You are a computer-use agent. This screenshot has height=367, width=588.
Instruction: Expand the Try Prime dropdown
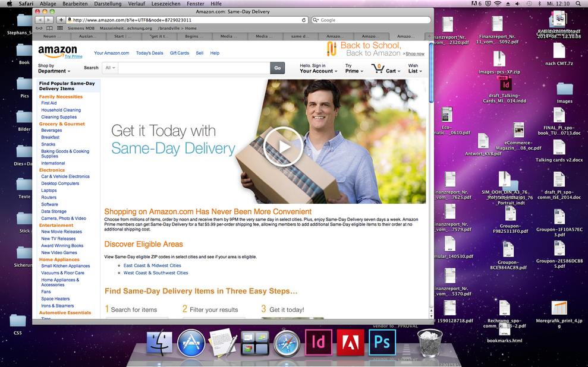(354, 68)
